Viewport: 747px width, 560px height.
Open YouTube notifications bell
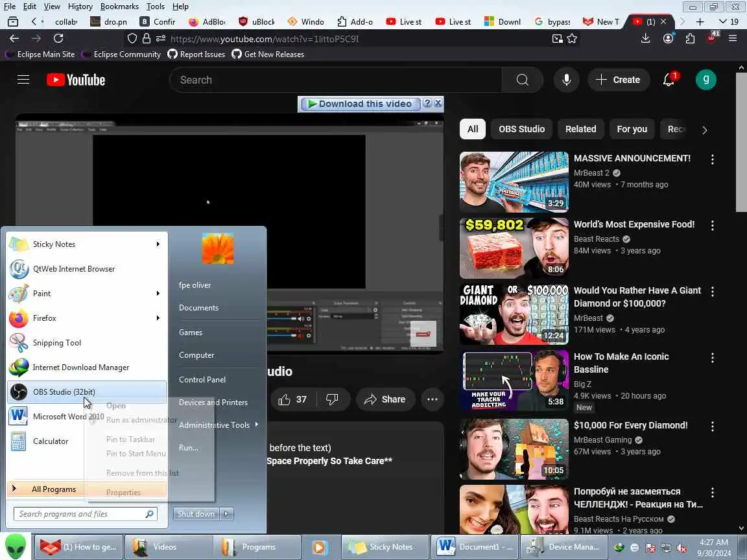[x=669, y=80]
